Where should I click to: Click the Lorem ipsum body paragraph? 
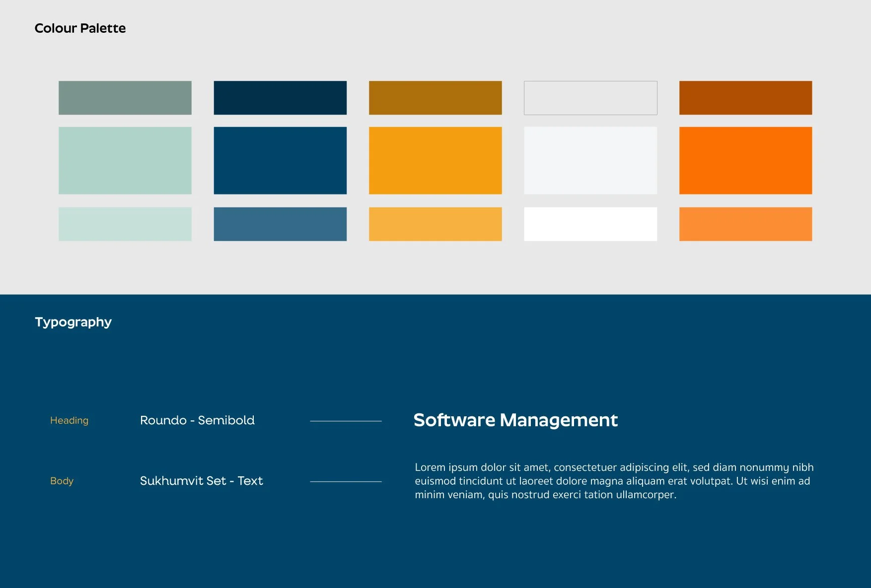click(614, 481)
